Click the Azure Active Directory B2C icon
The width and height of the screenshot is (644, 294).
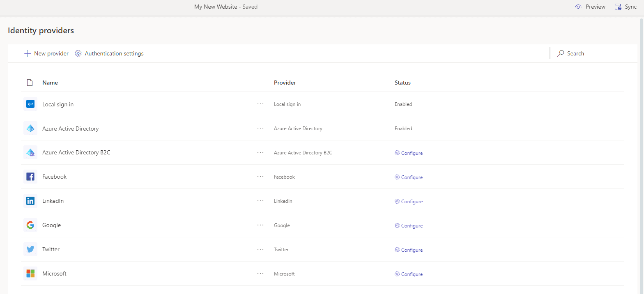[30, 152]
